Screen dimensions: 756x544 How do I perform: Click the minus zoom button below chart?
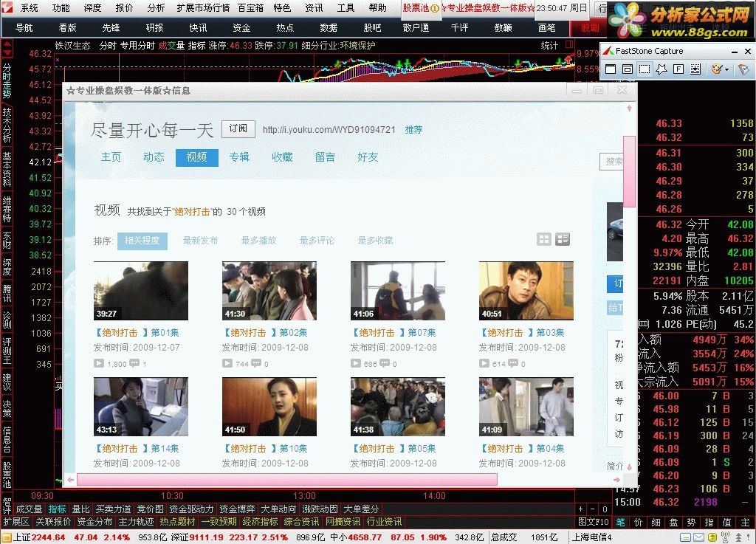click(593, 509)
